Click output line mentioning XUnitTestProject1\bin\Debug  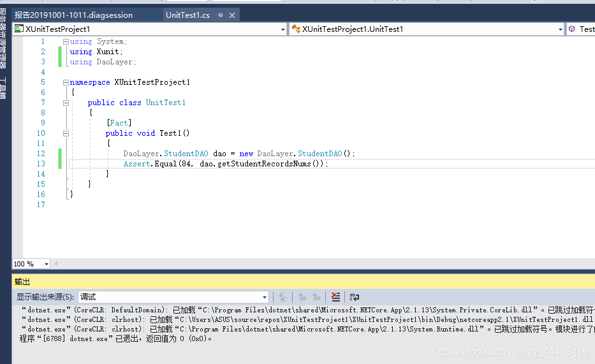click(307, 319)
